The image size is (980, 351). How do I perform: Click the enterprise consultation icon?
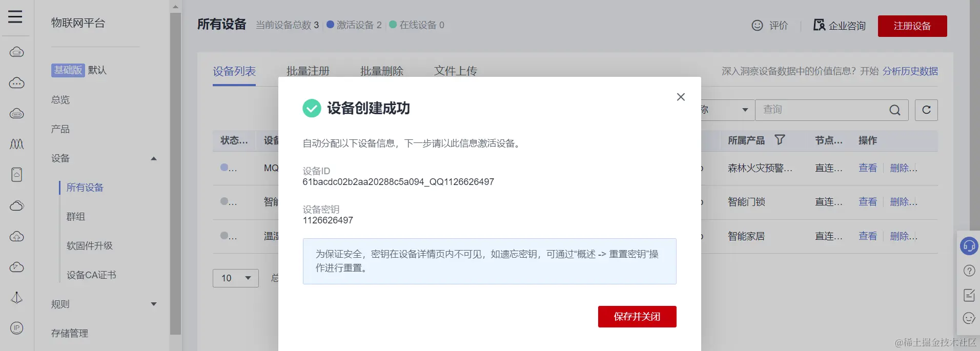click(819, 25)
